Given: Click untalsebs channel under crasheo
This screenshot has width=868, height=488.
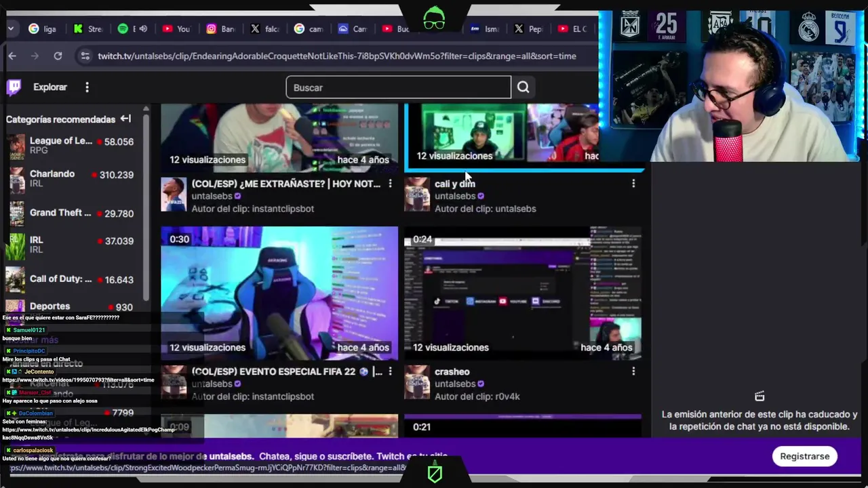Looking at the screenshot, I should 455,384.
